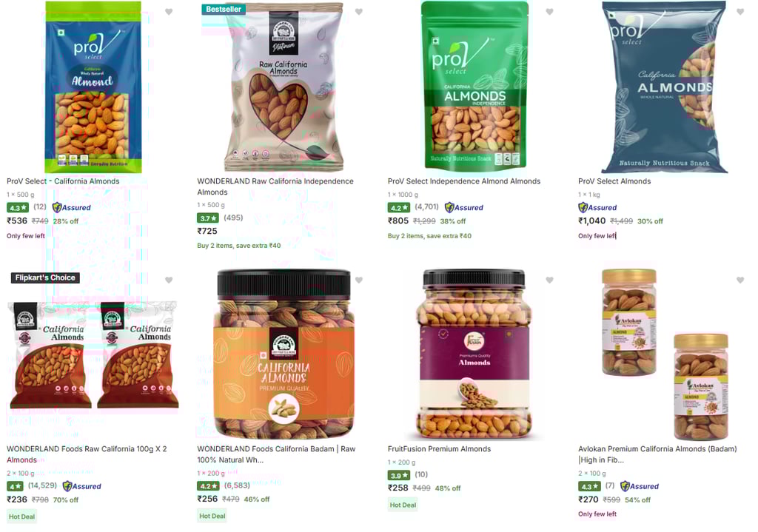Wishlist heart on ProV Select California Almonds
758x532 pixels.
pyautogui.click(x=169, y=12)
